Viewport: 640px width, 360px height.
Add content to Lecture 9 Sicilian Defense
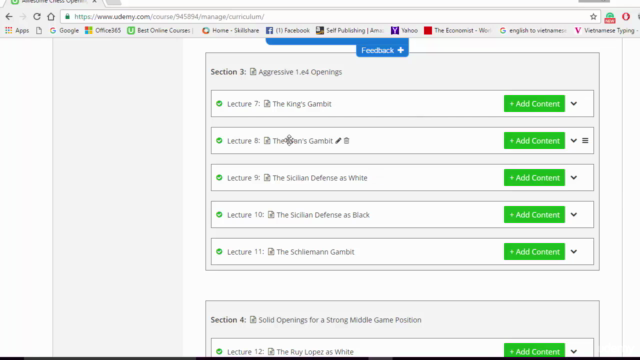pyautogui.click(x=534, y=178)
